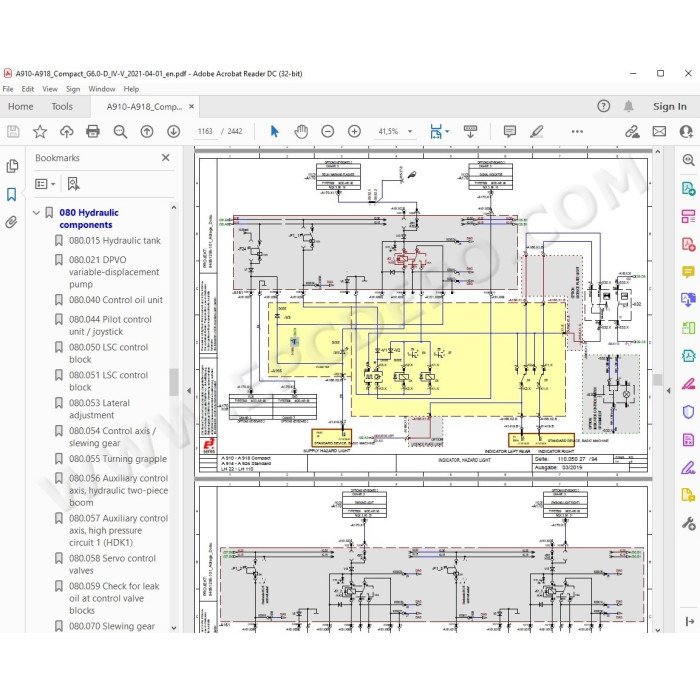Close the A910-A918_Comp document tab
The height and width of the screenshot is (700, 700).
192,106
